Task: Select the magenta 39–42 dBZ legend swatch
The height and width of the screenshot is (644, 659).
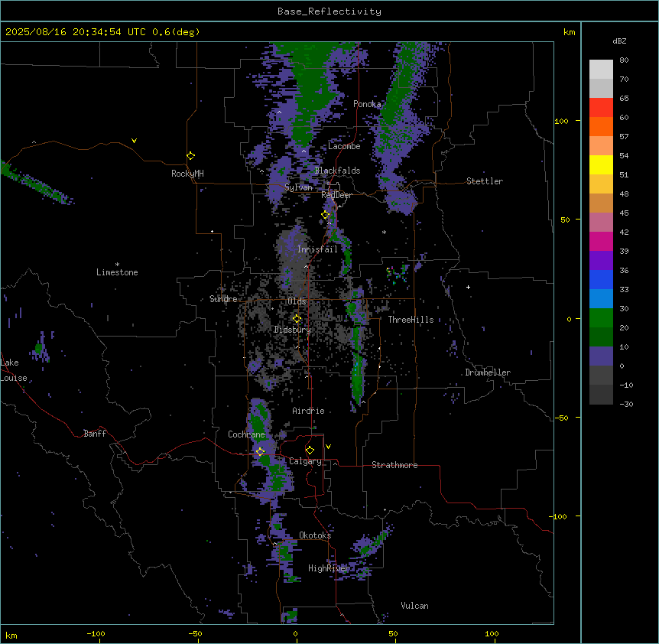Action: (601, 241)
